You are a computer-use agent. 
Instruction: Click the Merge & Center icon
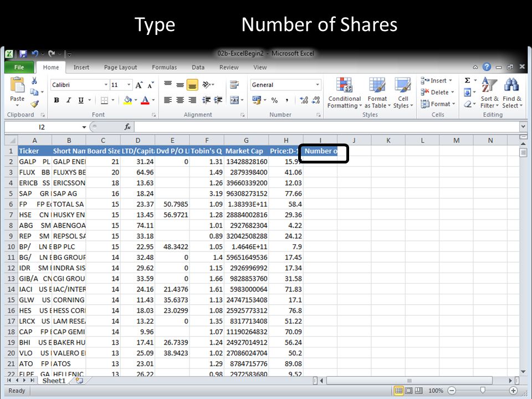click(x=234, y=100)
